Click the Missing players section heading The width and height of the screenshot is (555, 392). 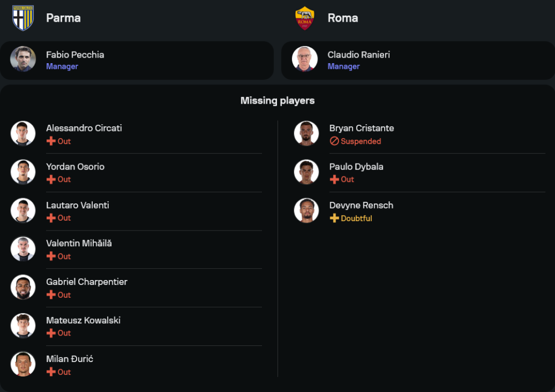[x=277, y=101]
